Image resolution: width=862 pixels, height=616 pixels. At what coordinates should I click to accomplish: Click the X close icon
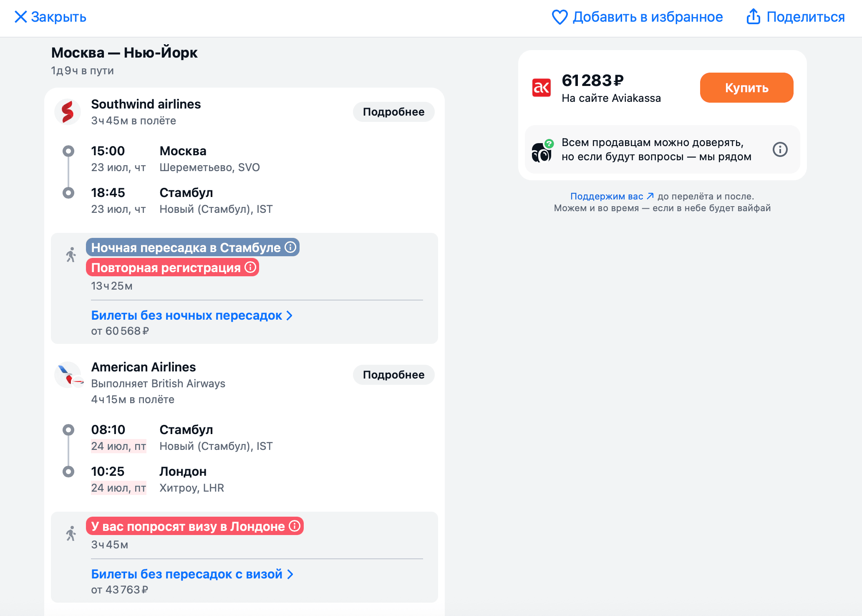pos(20,17)
